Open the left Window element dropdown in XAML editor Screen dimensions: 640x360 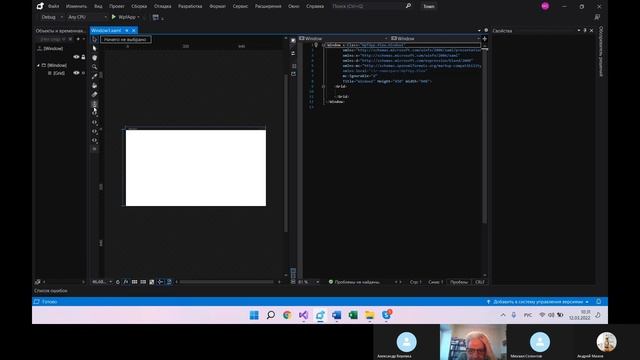343,39
